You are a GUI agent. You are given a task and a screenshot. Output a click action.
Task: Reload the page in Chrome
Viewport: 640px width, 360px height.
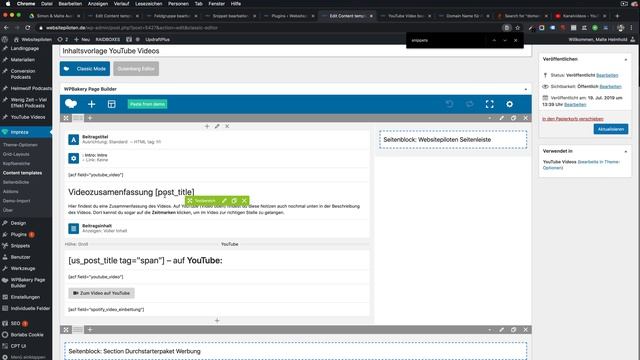point(27,28)
